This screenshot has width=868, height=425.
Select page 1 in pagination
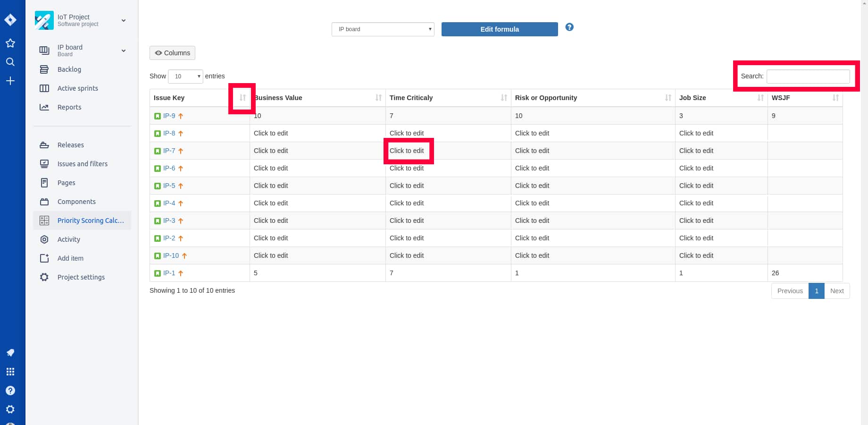click(817, 291)
